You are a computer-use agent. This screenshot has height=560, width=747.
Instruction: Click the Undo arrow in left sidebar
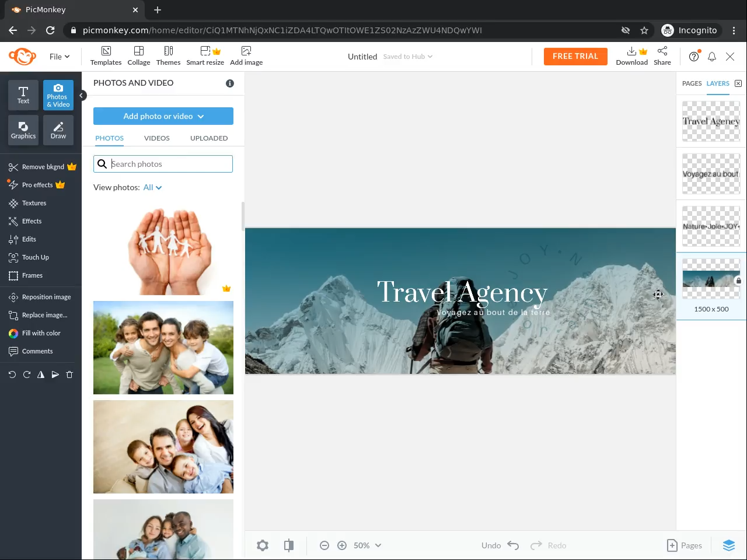click(12, 374)
